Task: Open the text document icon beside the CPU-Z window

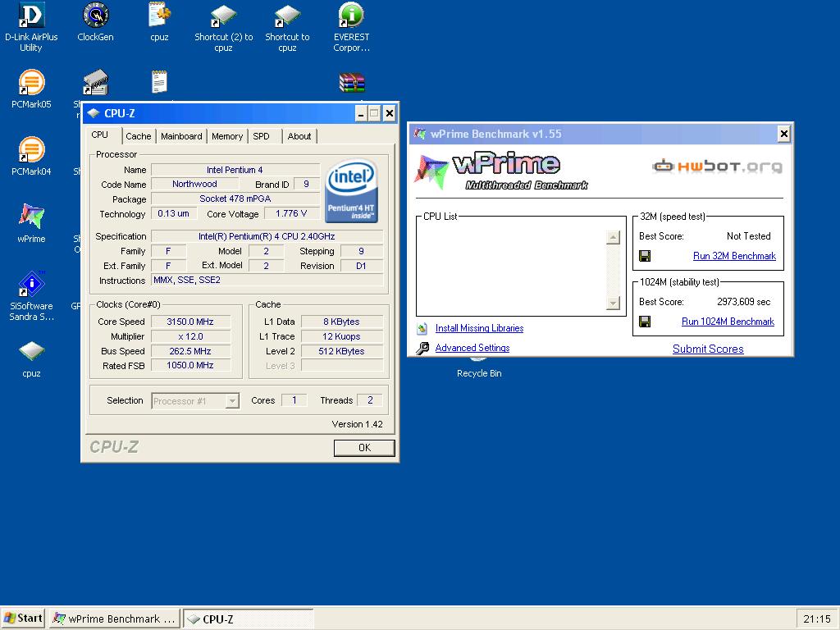Action: 159,83
